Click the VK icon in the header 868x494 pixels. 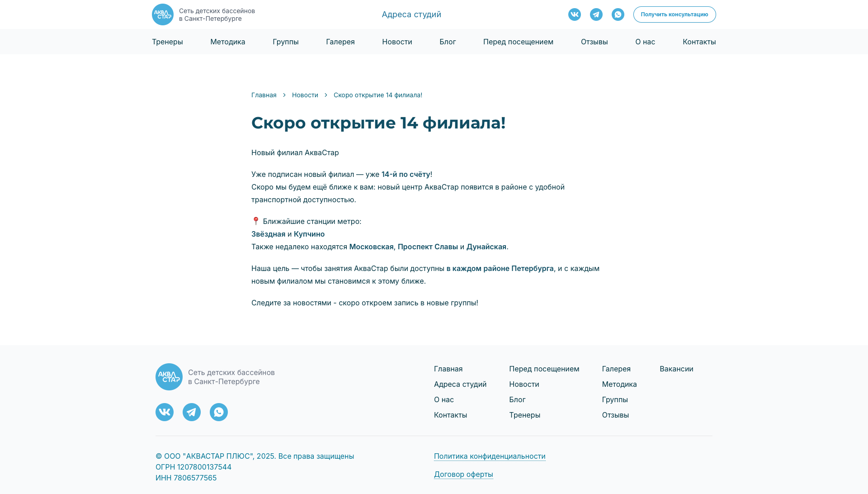point(575,14)
